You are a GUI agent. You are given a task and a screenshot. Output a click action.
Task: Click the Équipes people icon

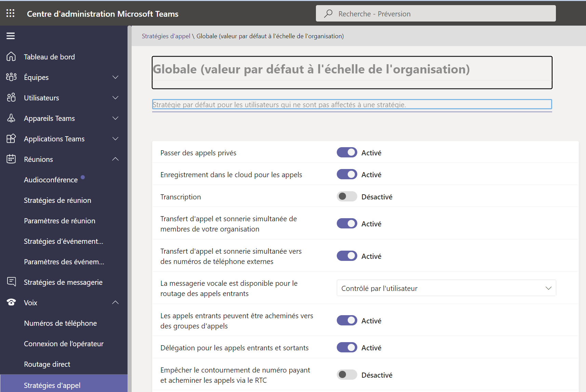point(11,77)
